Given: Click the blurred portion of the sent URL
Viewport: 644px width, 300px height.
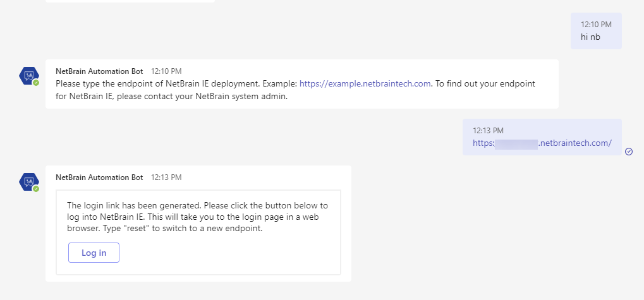Looking at the screenshot, I should tap(516, 143).
